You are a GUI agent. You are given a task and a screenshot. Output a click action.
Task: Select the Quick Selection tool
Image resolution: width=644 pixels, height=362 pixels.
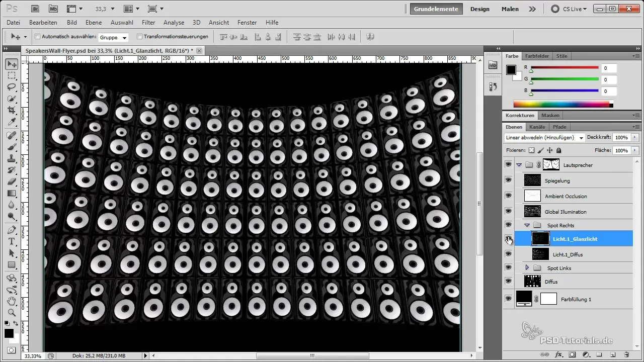click(11, 99)
